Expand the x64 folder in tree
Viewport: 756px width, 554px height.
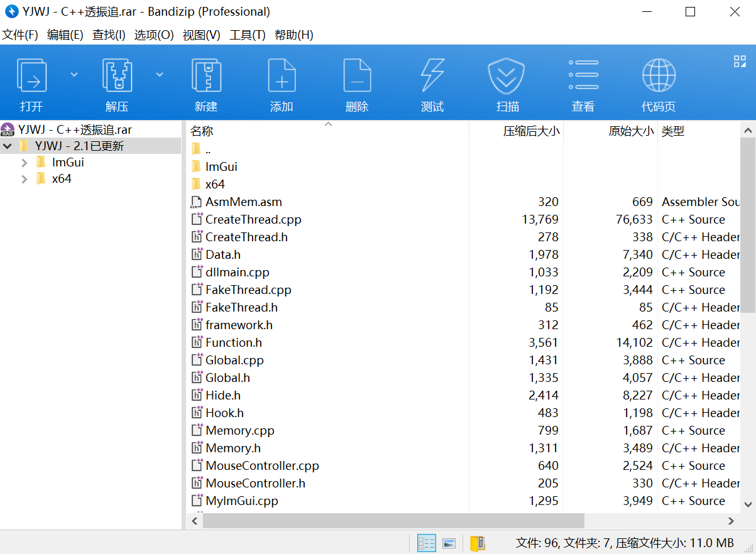pyautogui.click(x=25, y=179)
